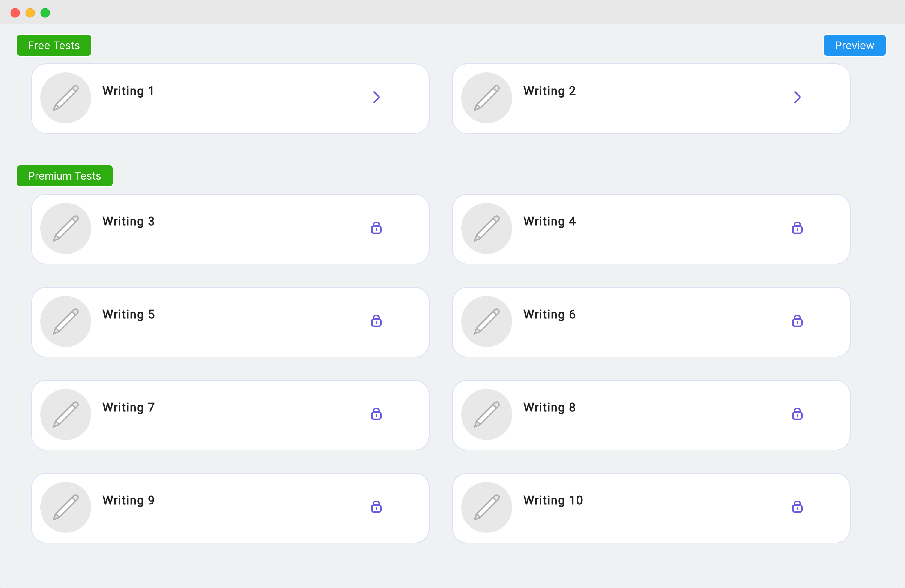Screen dimensions: 905x588
Task: Click the lock icon on Writing 8
Action: (x=797, y=414)
